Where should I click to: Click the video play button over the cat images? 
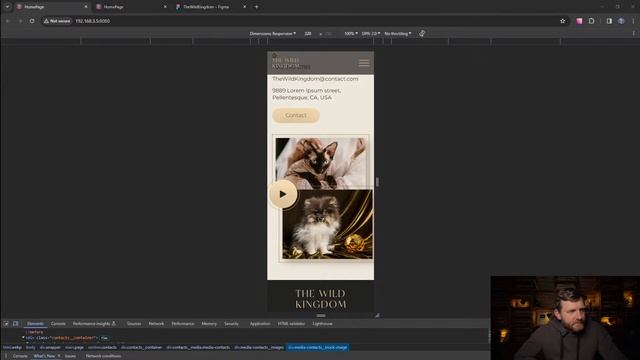click(x=283, y=194)
